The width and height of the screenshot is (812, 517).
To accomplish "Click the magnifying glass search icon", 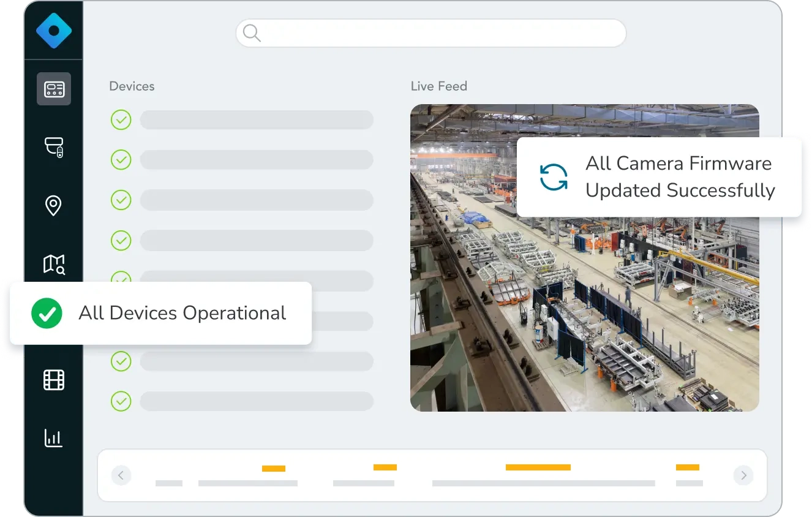I will [x=252, y=33].
